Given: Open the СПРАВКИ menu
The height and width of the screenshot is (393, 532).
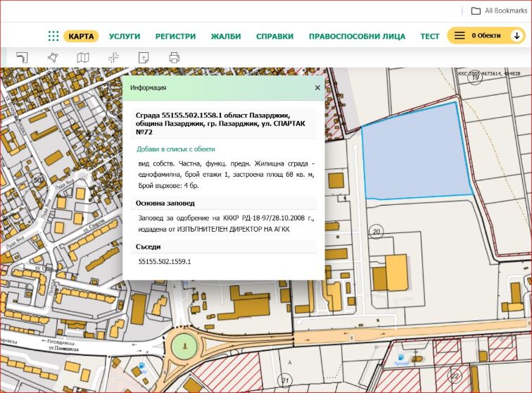Looking at the screenshot, I should pyautogui.click(x=274, y=36).
